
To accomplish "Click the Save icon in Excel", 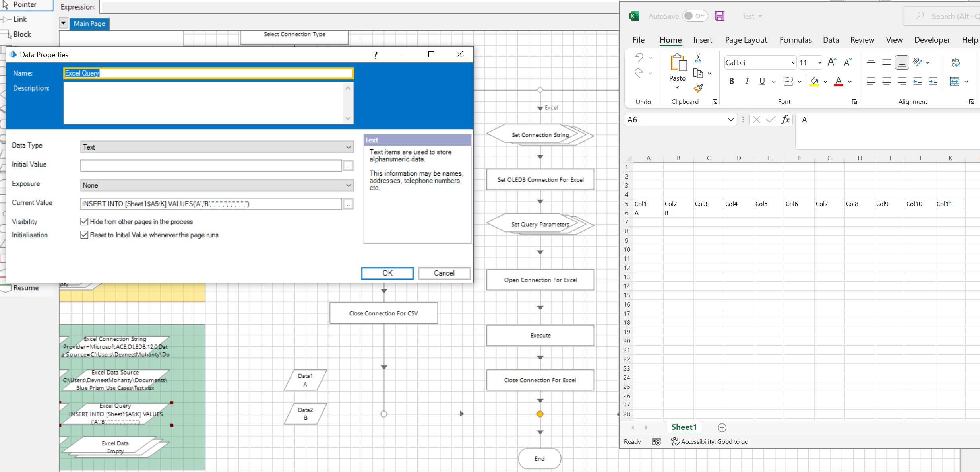I will [x=720, y=16].
